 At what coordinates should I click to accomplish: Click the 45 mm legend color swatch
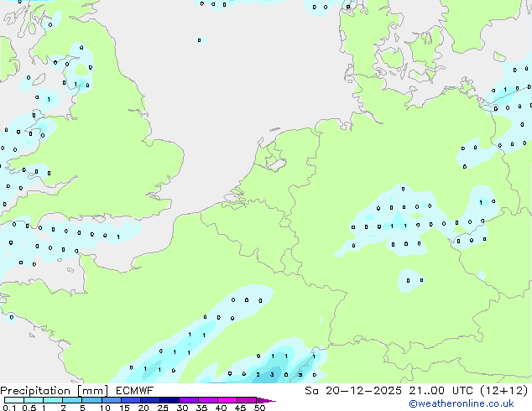[x=247, y=400]
